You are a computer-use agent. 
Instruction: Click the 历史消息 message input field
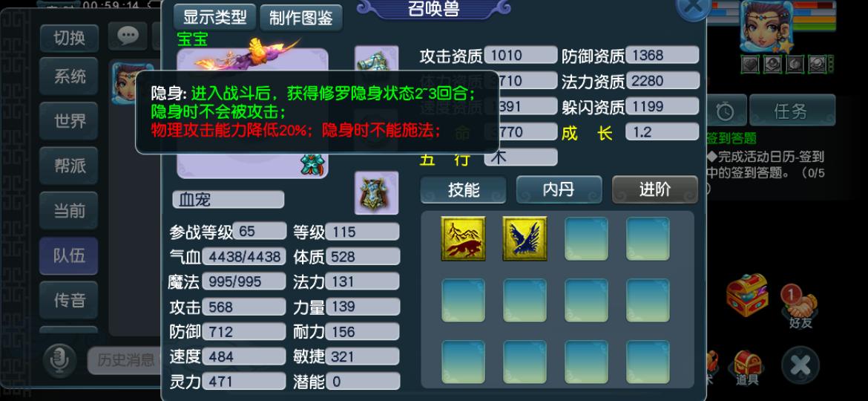(125, 361)
